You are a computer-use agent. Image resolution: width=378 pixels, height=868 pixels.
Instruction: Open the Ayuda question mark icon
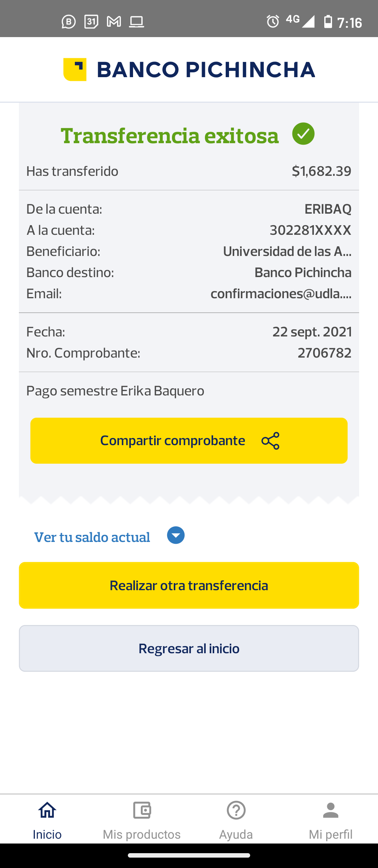[236, 810]
